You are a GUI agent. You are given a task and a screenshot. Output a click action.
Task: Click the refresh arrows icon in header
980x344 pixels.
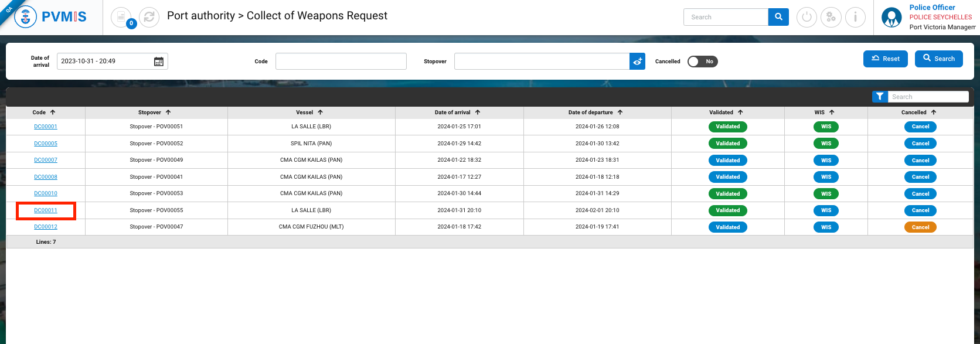(x=149, y=17)
